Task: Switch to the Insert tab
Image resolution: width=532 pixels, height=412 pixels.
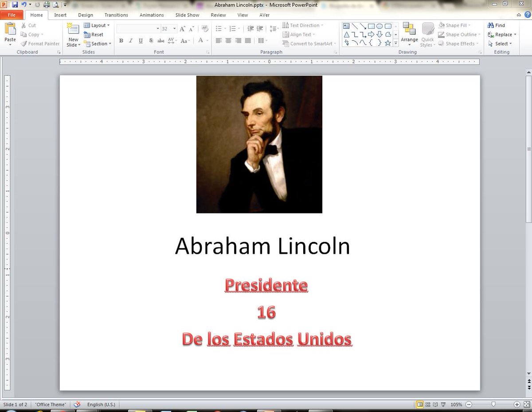Action: (60, 15)
